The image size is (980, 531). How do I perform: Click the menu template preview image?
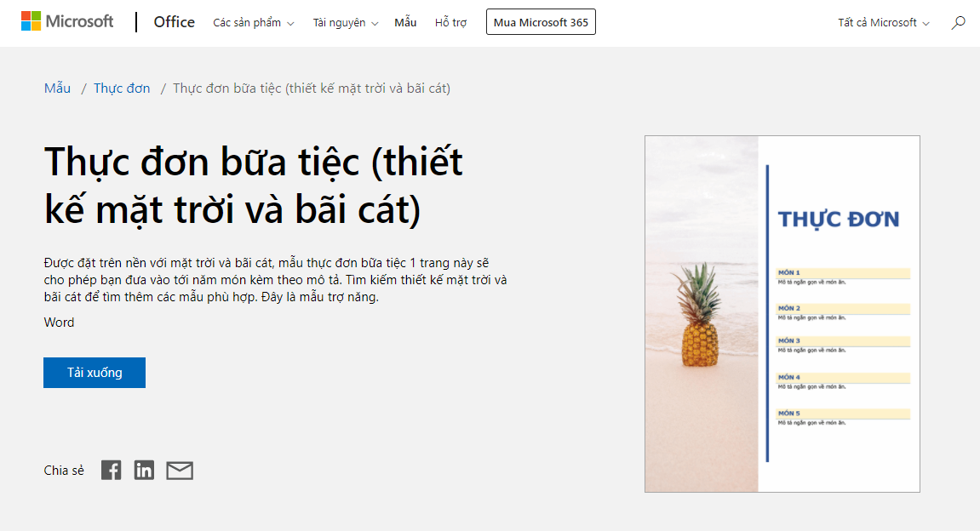(782, 313)
